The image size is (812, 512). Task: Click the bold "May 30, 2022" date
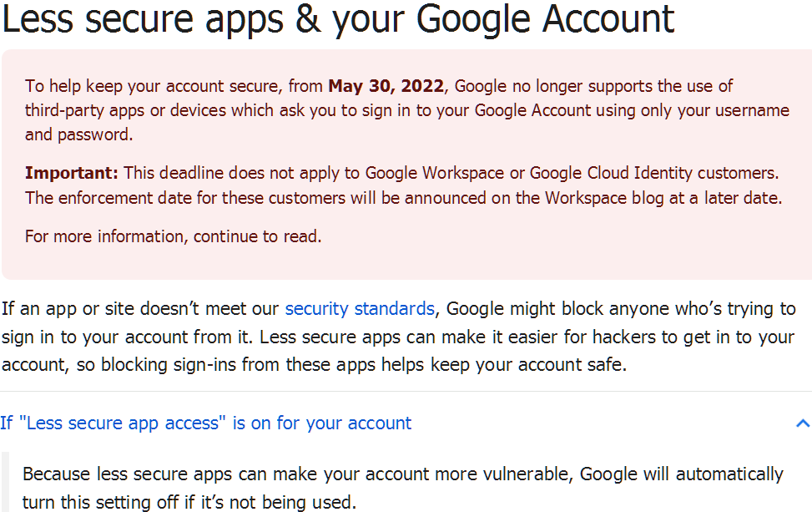(x=386, y=86)
